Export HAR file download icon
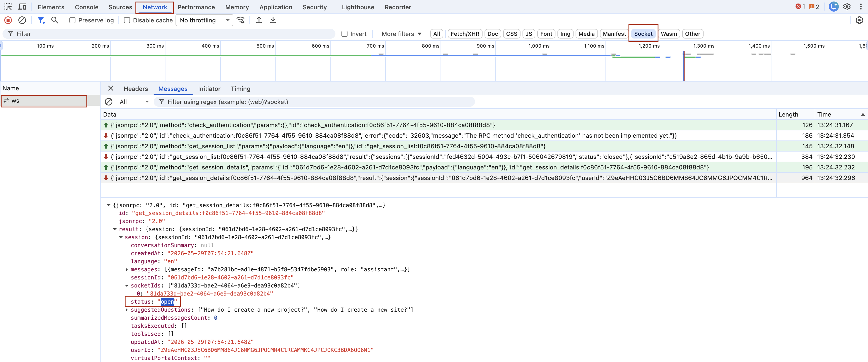 point(273,20)
